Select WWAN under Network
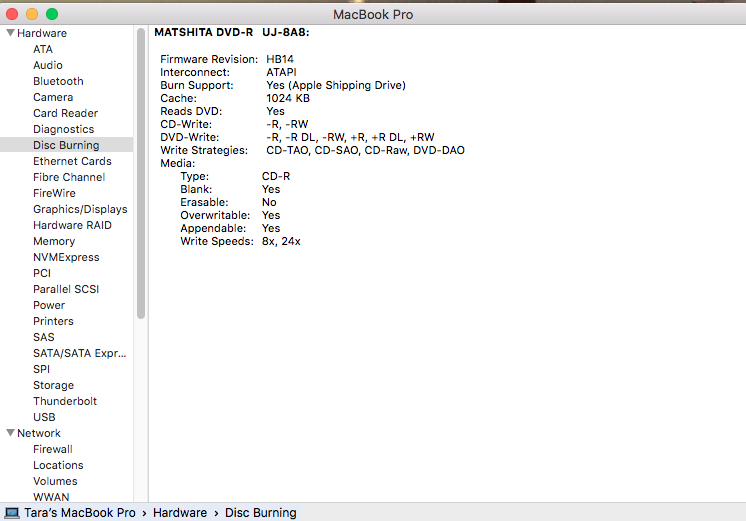Viewport: 746px width, 521px height. pyautogui.click(x=51, y=497)
